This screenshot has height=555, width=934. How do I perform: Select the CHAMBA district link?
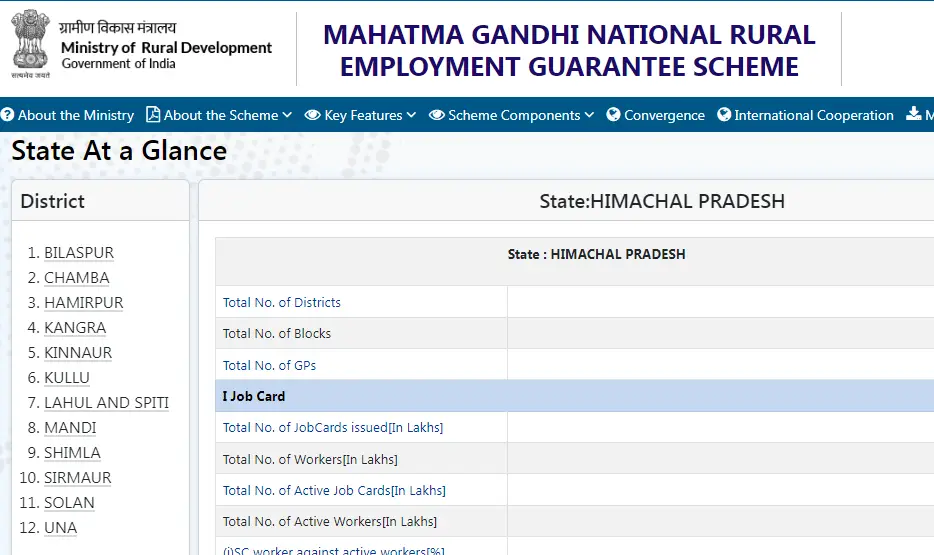77,278
